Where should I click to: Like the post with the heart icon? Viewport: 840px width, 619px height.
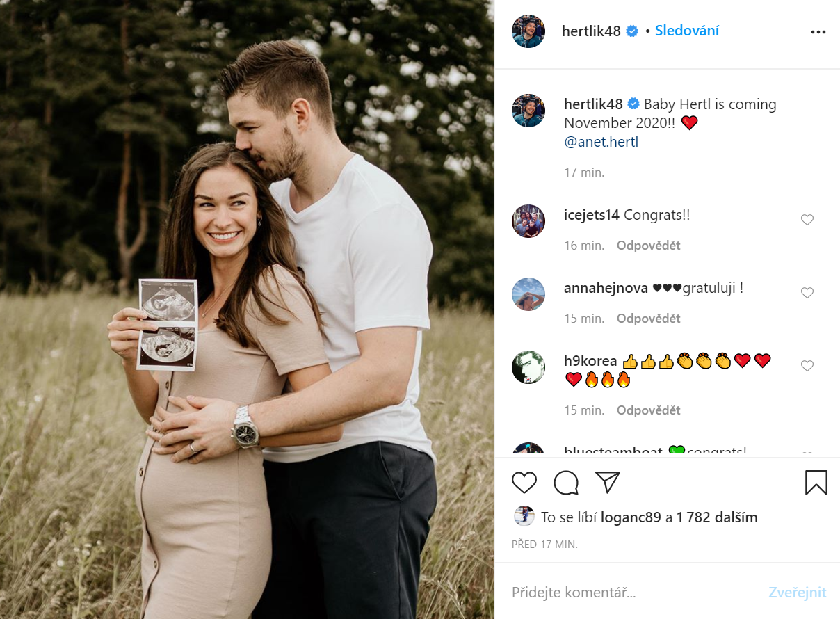pyautogui.click(x=524, y=483)
